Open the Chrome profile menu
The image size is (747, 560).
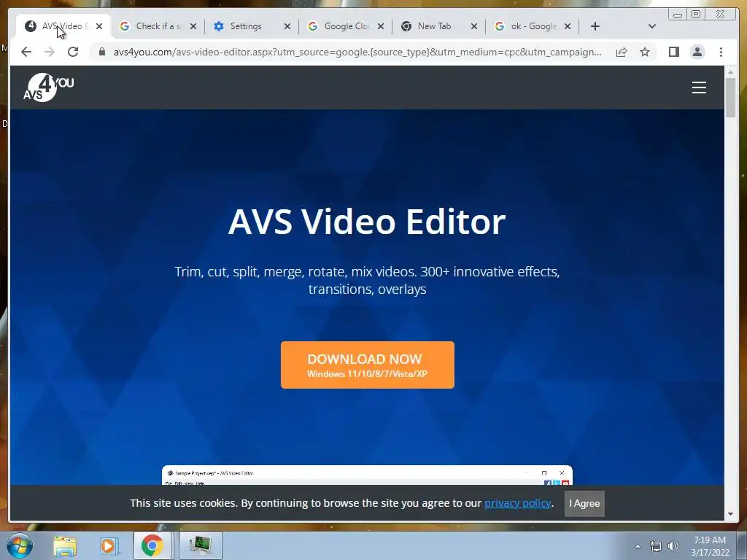coord(697,52)
